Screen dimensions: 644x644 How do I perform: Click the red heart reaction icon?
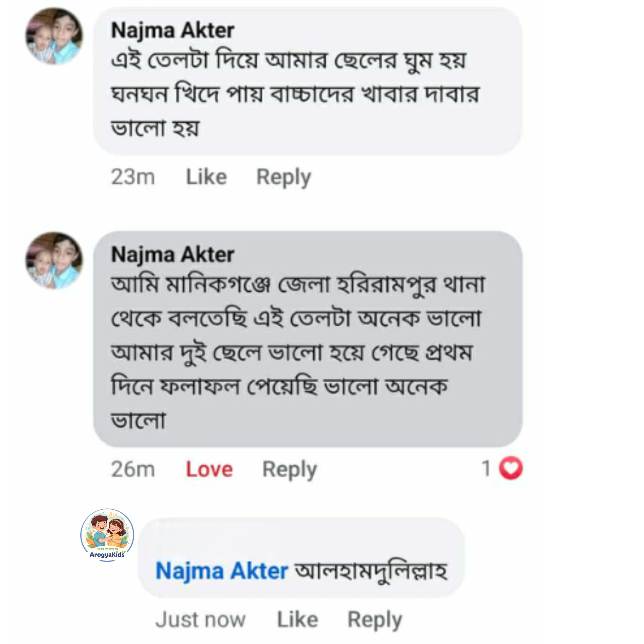point(511,468)
